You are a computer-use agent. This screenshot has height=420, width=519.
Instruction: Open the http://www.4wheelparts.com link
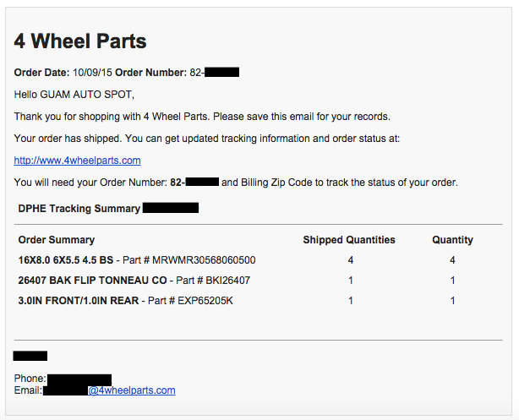(77, 161)
